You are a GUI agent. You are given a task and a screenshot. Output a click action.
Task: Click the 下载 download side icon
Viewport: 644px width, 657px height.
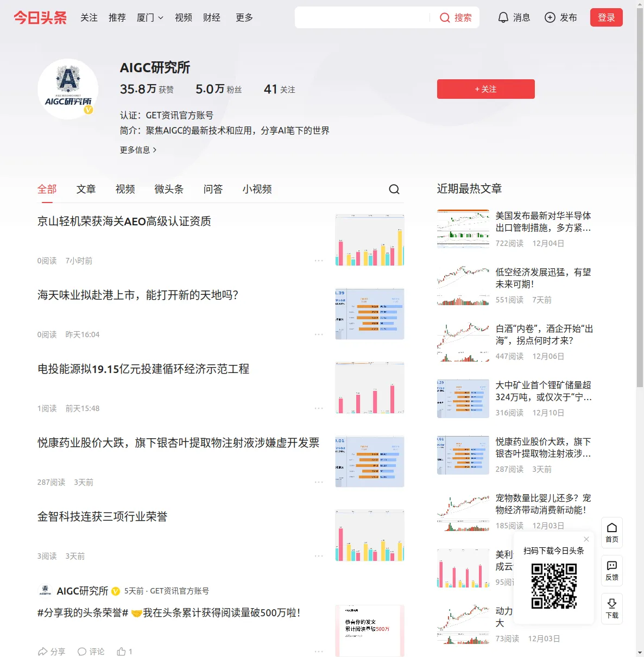pyautogui.click(x=612, y=608)
